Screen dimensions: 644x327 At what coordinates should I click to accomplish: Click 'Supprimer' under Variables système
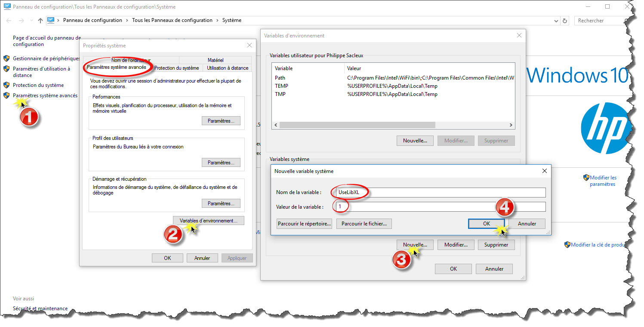tap(496, 245)
